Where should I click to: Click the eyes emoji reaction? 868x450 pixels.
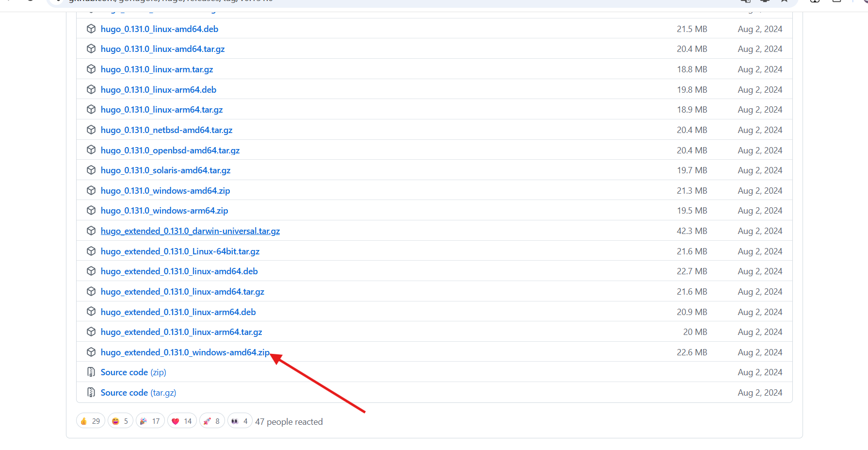(240, 421)
